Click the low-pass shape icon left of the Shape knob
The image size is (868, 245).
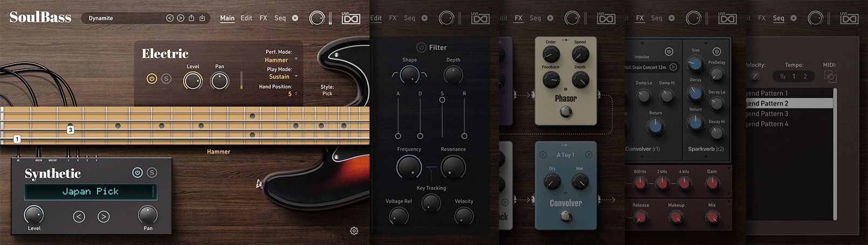point(395,75)
